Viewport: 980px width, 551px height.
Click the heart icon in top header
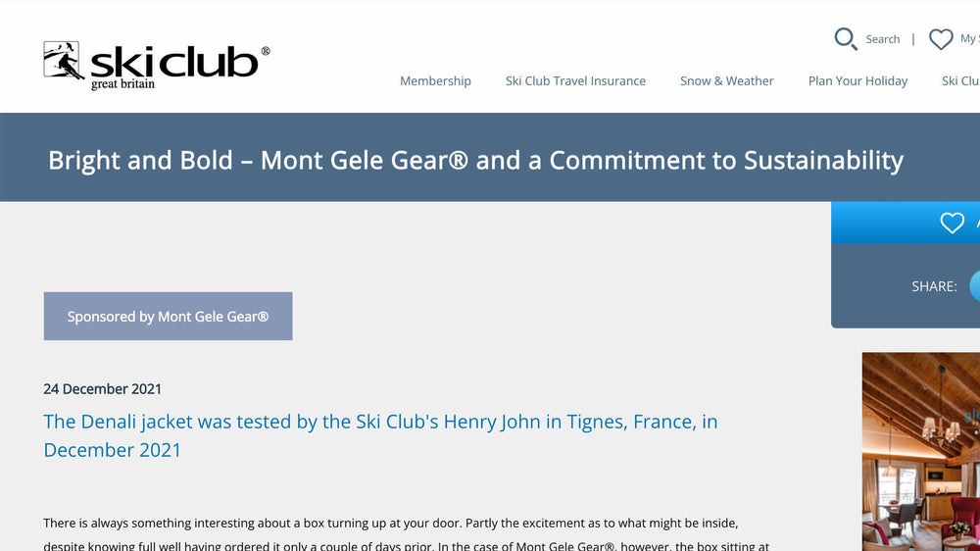[941, 39]
